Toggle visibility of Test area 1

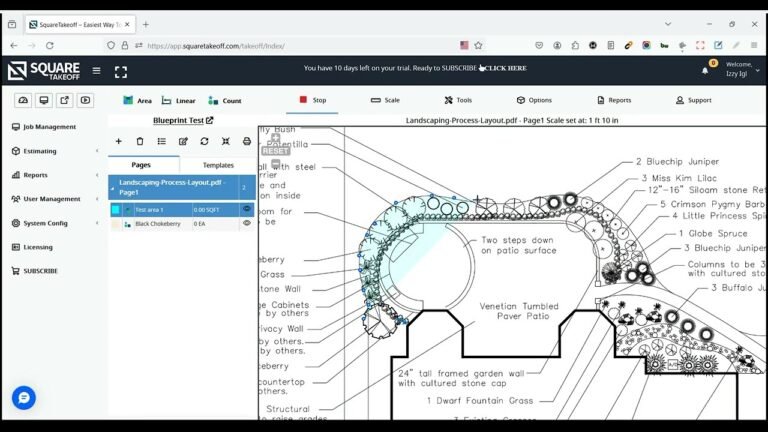[247, 209]
